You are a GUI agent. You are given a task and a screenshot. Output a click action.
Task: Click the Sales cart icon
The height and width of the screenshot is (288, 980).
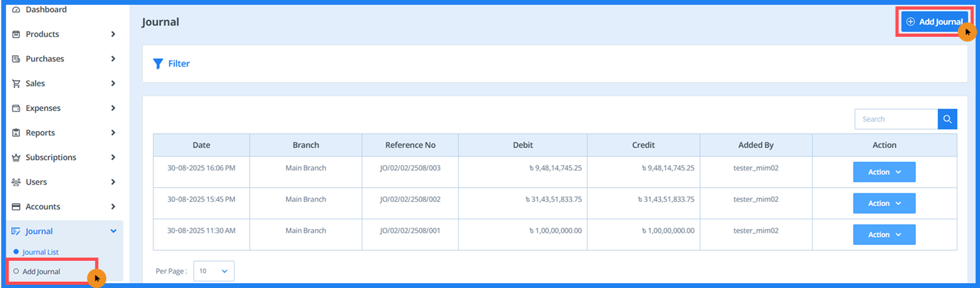tap(16, 84)
